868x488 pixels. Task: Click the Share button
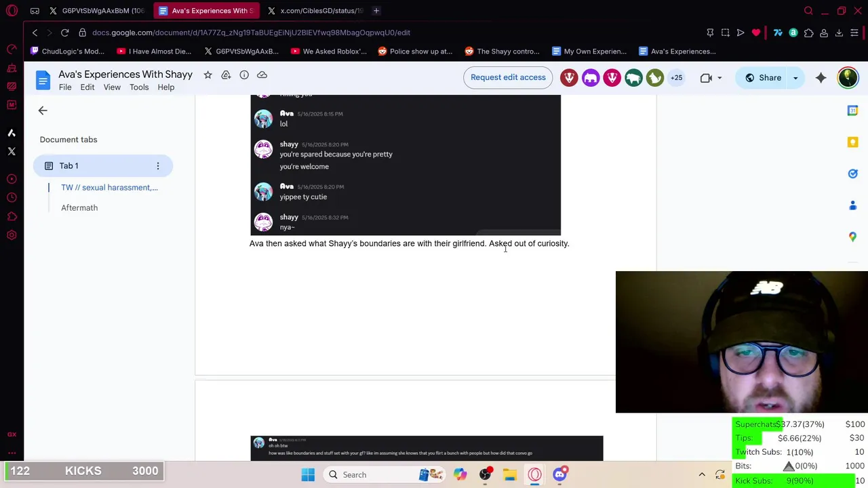(763, 78)
